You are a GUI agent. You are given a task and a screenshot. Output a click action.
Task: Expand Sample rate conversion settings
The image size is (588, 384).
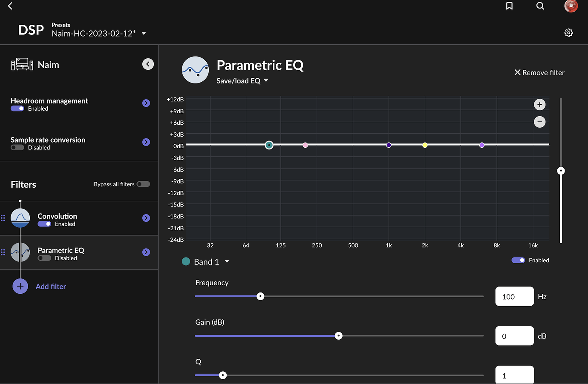(x=146, y=142)
